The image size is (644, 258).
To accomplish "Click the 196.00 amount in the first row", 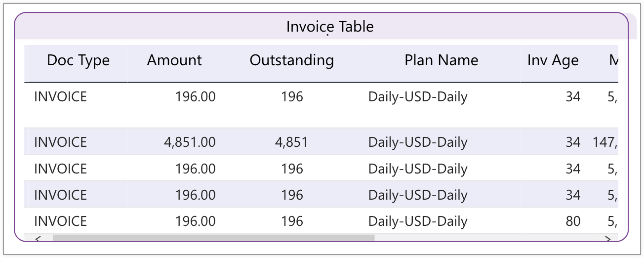I will point(196,96).
